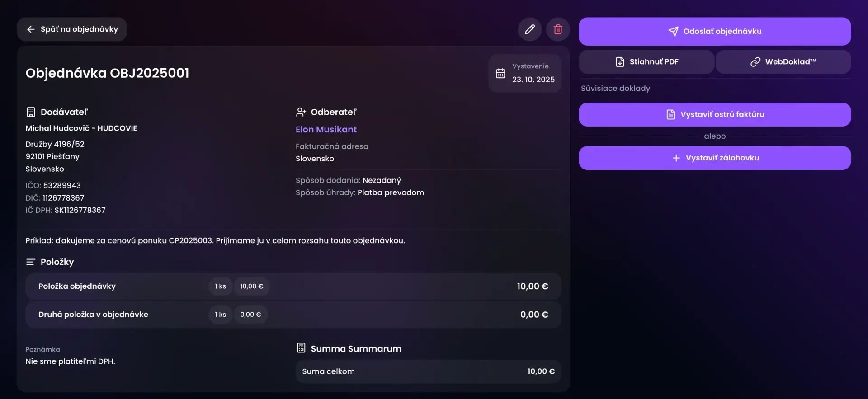This screenshot has width=868, height=399.
Task: Click the add-person icon next to Odberateľ
Action: tap(301, 112)
